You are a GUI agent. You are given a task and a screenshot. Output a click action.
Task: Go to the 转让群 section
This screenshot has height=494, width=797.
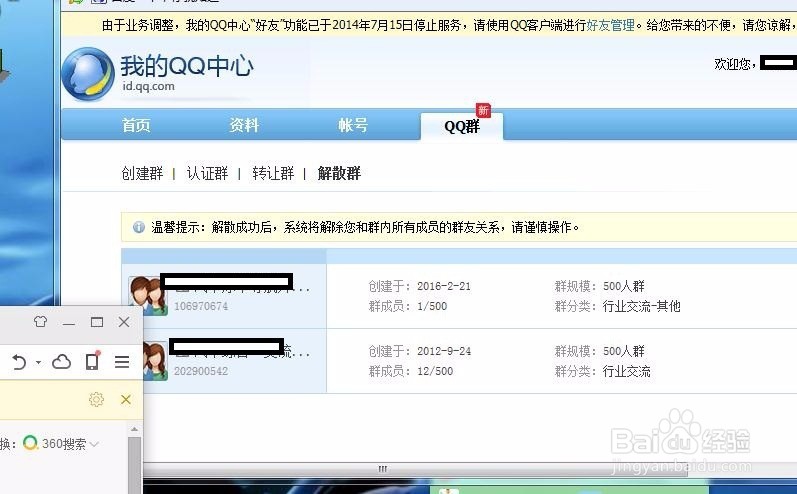273,173
